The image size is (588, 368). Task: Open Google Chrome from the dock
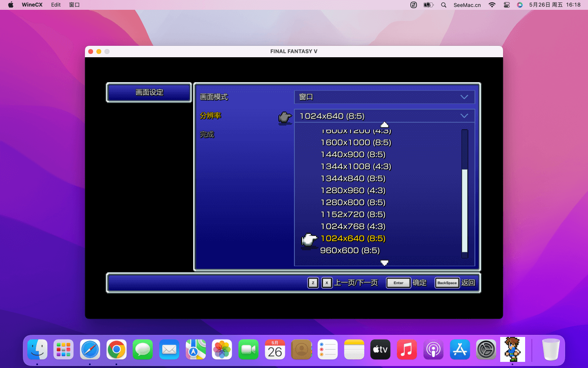(x=116, y=350)
